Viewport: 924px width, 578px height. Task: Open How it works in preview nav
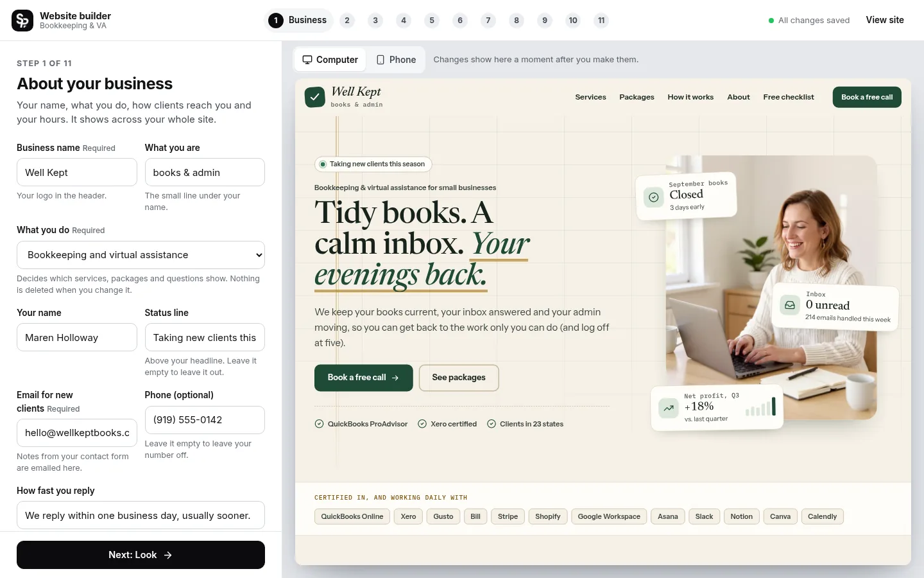point(690,97)
